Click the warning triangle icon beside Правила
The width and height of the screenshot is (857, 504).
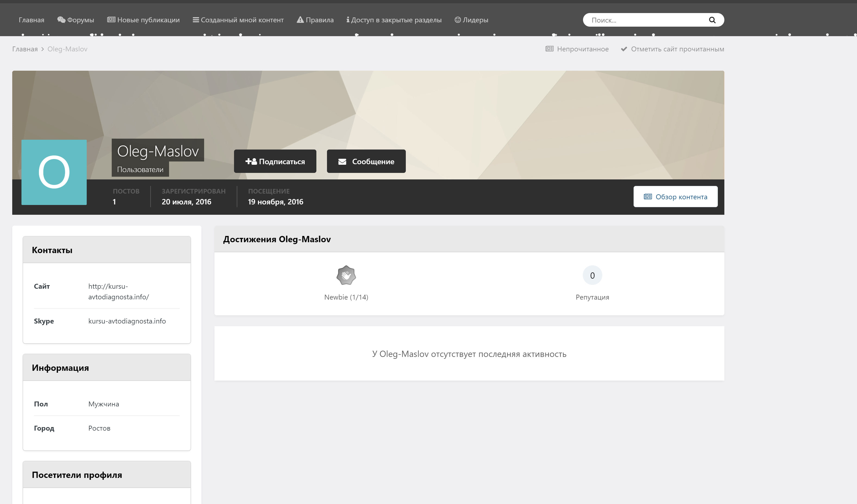tap(300, 20)
